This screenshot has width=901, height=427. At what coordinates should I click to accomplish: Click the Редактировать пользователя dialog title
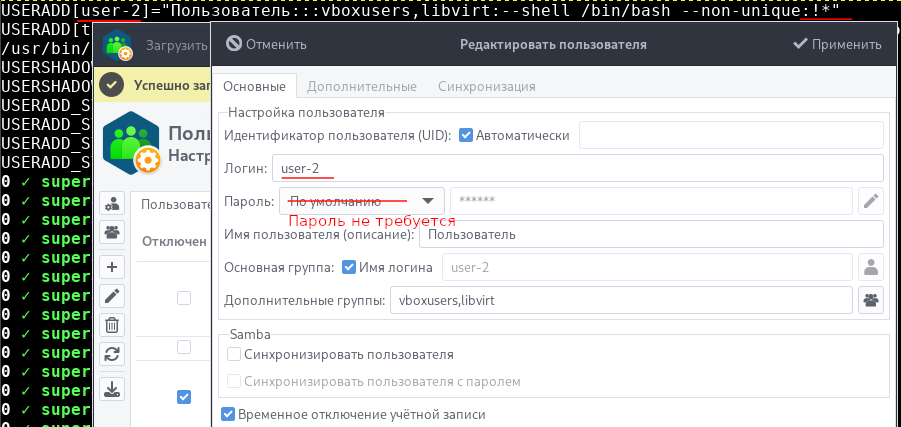(553, 44)
